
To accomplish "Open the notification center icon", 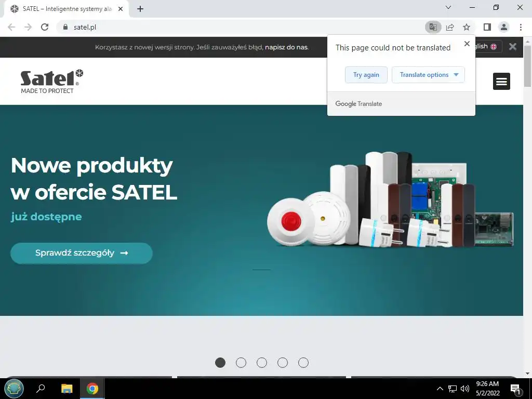I will 516,389.
